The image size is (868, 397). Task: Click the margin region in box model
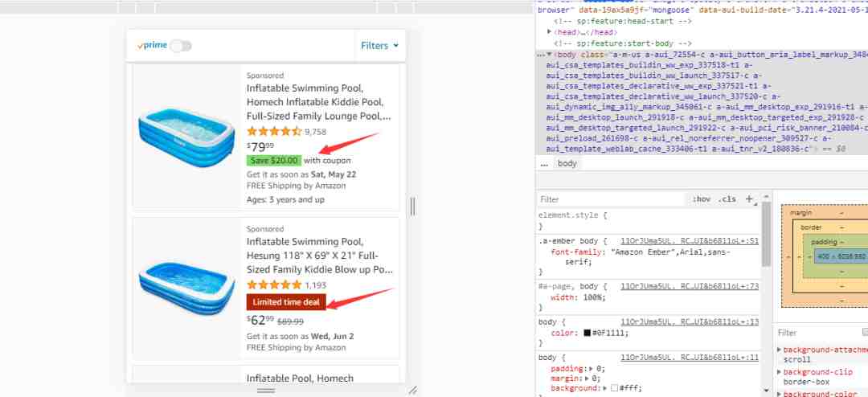click(x=801, y=213)
